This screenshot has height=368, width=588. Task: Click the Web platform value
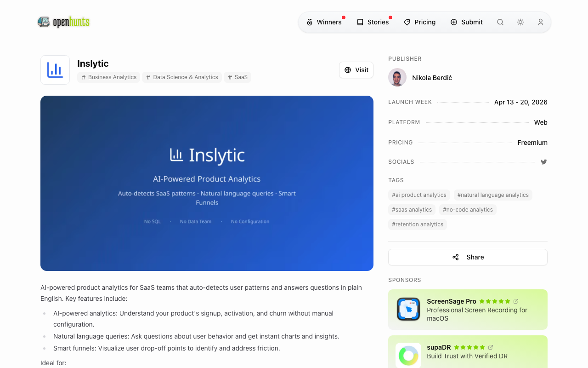click(x=541, y=122)
